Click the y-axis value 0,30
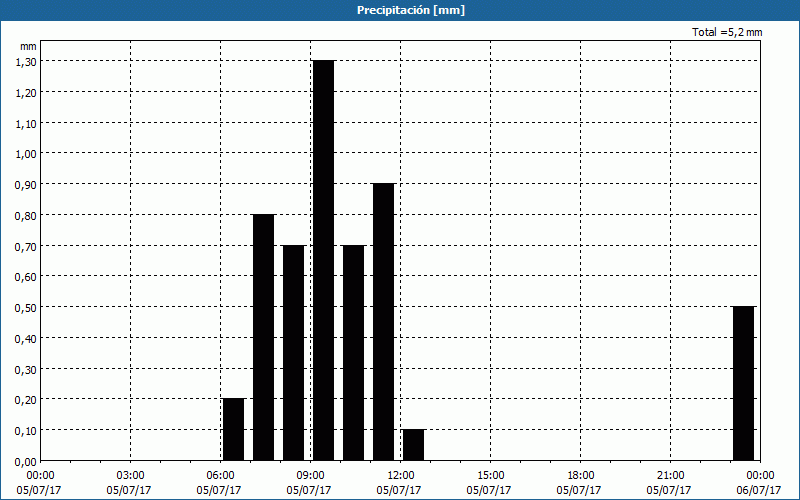The width and height of the screenshot is (800, 500). pos(26,369)
